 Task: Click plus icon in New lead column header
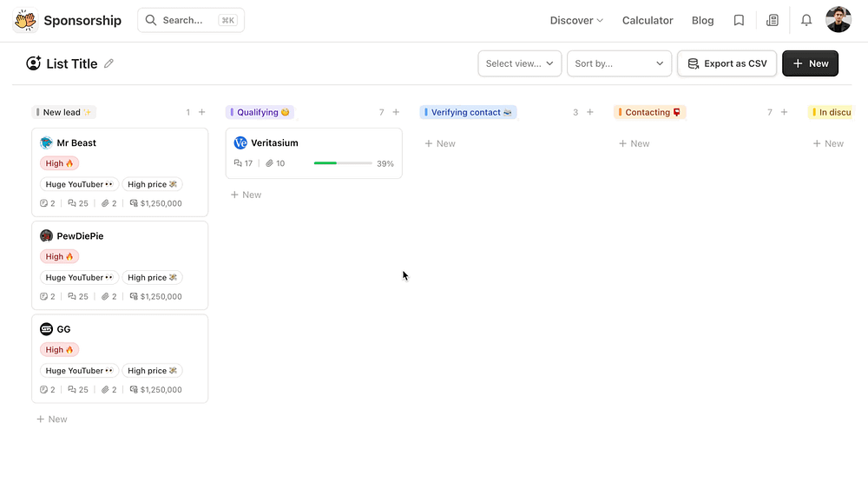(x=202, y=112)
